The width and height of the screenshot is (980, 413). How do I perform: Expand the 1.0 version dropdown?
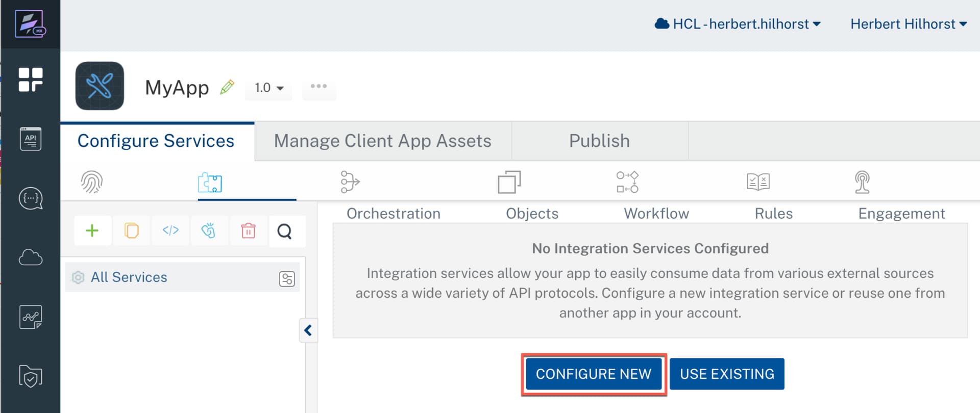269,88
